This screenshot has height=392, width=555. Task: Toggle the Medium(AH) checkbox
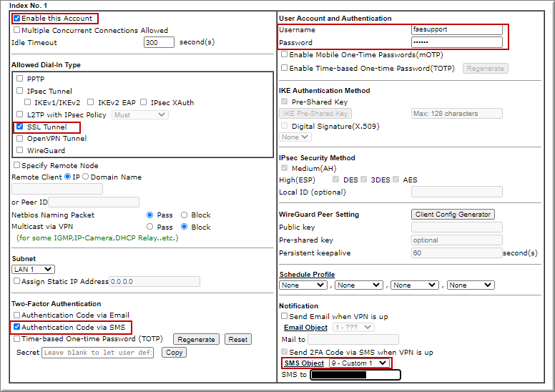[284, 168]
